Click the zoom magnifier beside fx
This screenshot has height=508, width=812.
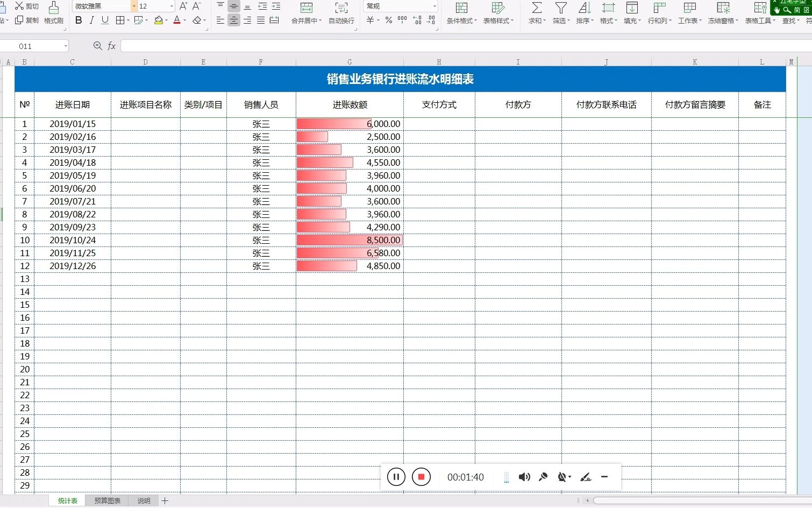(97, 46)
